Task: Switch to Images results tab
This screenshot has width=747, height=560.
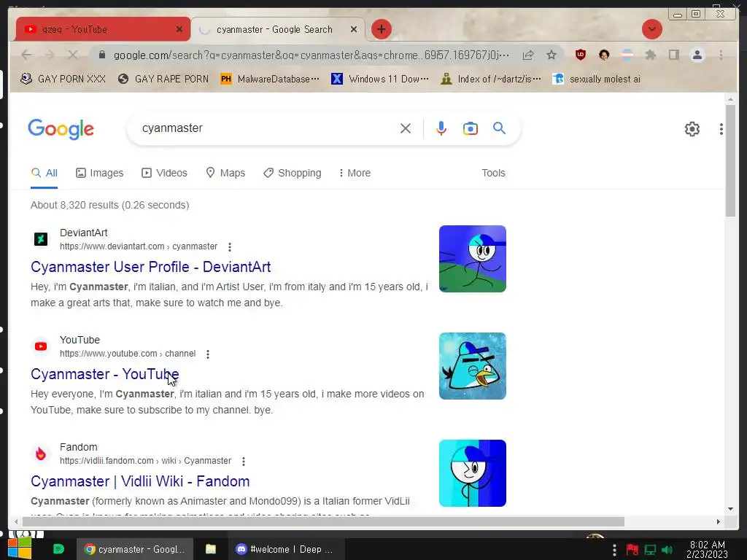Action: pos(99,173)
